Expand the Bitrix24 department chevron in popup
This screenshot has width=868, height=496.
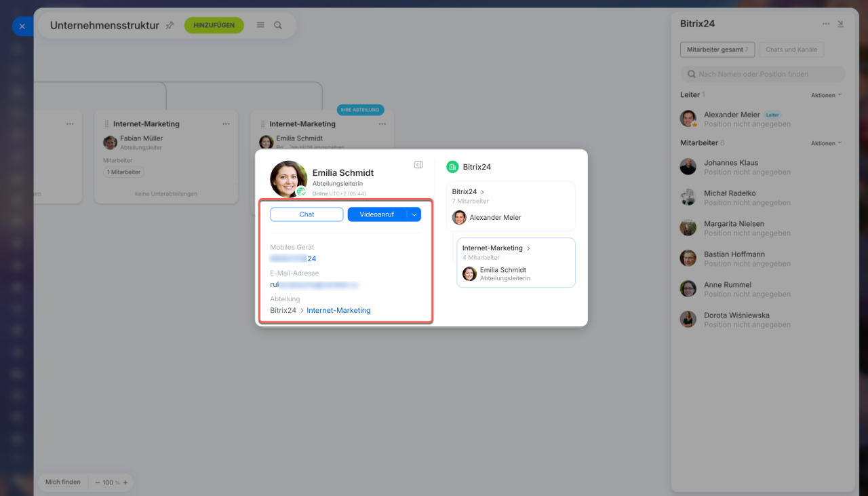(482, 192)
